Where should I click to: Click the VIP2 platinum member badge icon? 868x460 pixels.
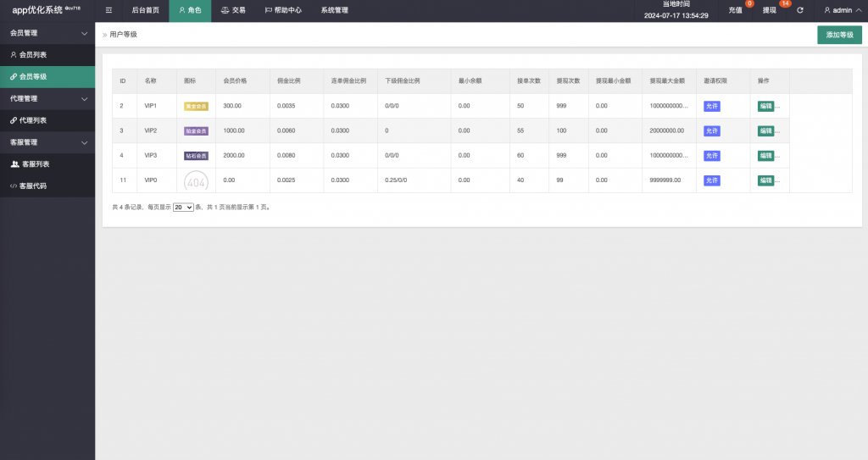(196, 131)
